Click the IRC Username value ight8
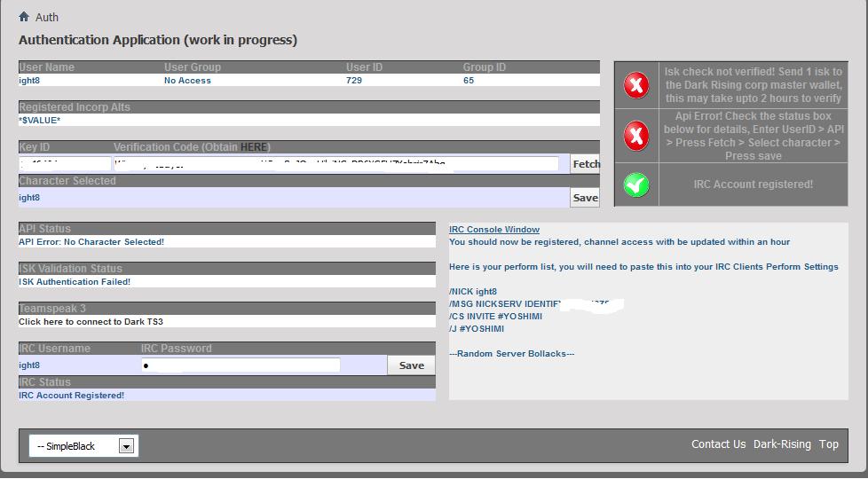This screenshot has width=868, height=479. click(29, 365)
